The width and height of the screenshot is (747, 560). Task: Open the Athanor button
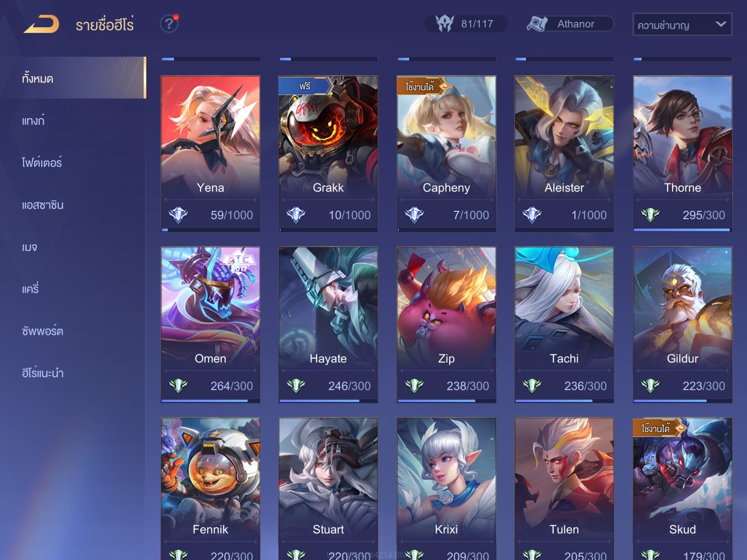click(x=570, y=24)
